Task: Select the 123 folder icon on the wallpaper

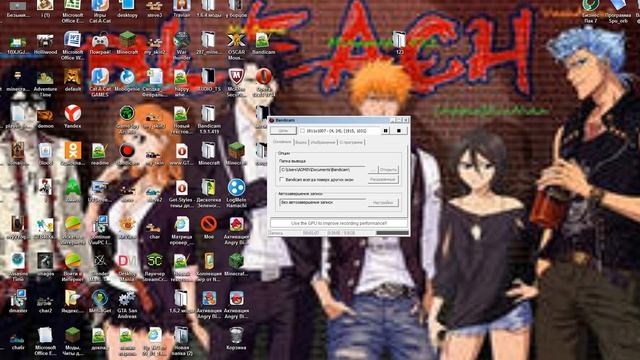Action: tap(399, 43)
